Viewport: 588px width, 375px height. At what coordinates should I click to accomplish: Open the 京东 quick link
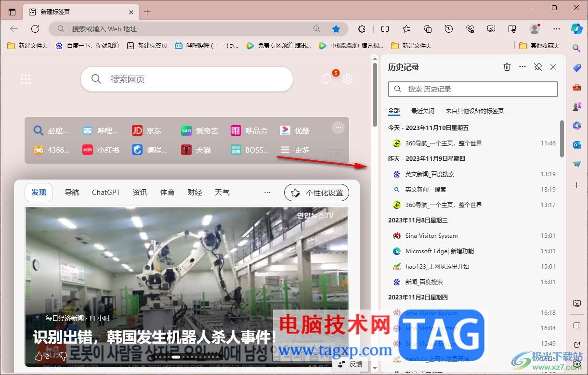click(147, 130)
